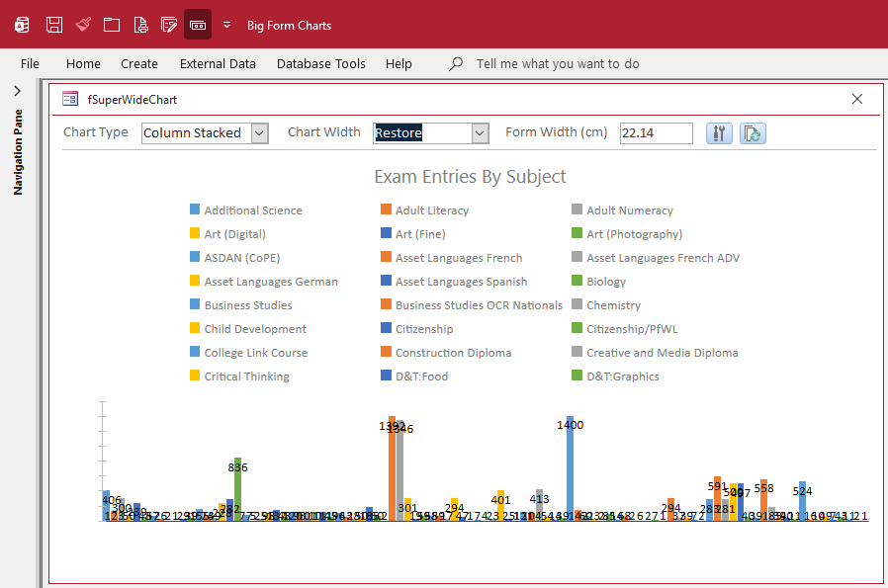The width and height of the screenshot is (888, 588).
Task: Open the Chart Type dropdown arrow
Action: (259, 133)
